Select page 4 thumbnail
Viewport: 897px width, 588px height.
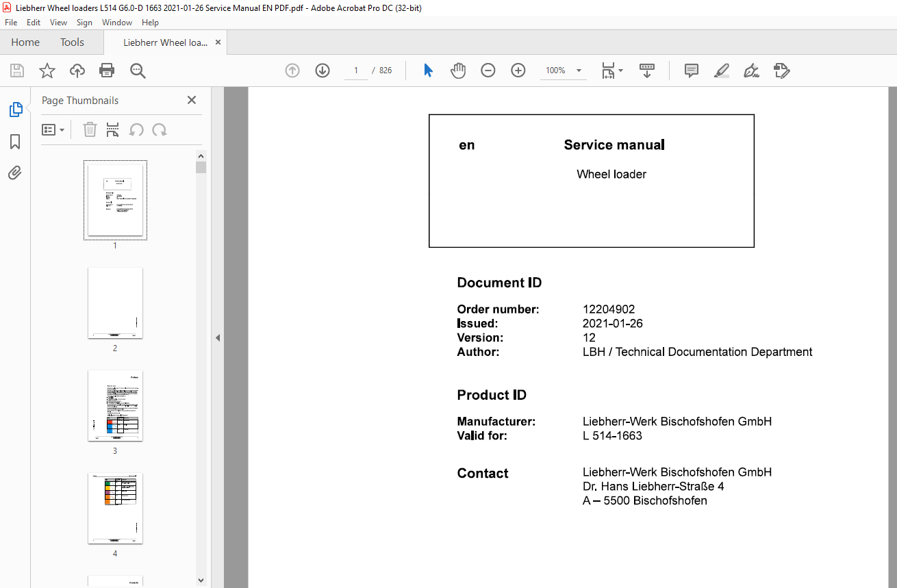[115, 508]
